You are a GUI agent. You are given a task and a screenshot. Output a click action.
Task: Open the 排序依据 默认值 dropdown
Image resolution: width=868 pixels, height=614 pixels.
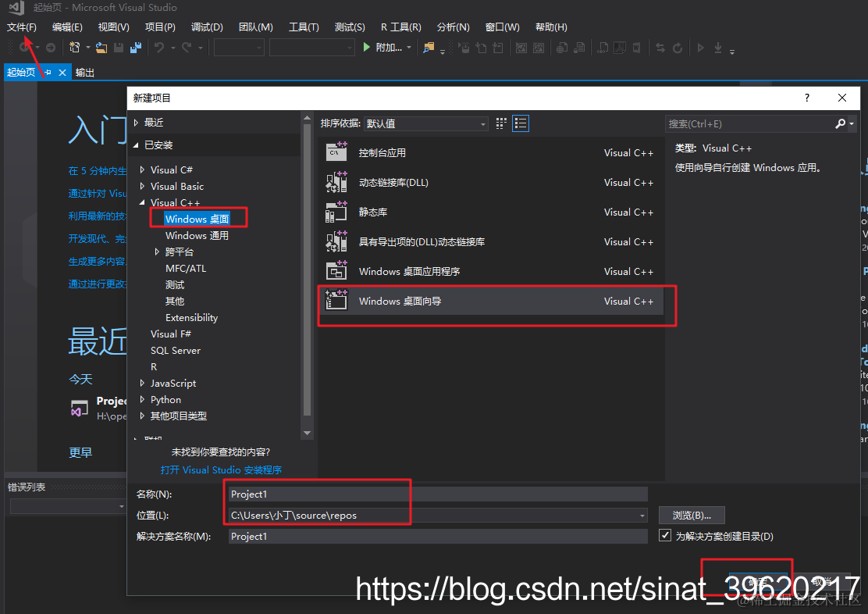(x=426, y=123)
